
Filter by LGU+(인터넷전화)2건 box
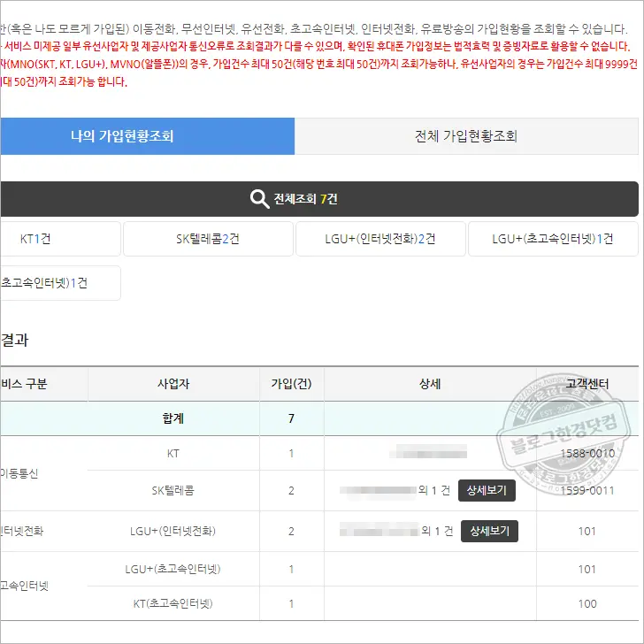[x=380, y=239]
